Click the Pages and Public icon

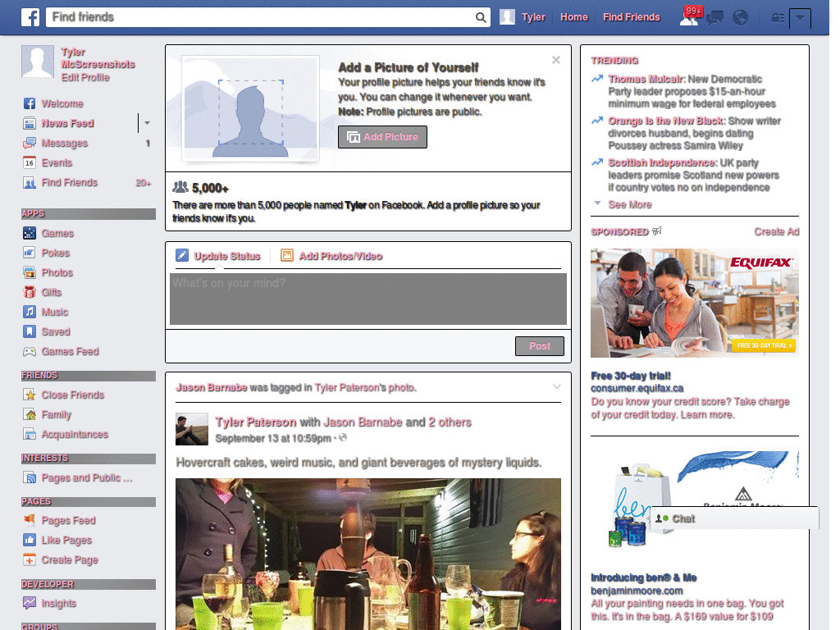pyautogui.click(x=30, y=477)
